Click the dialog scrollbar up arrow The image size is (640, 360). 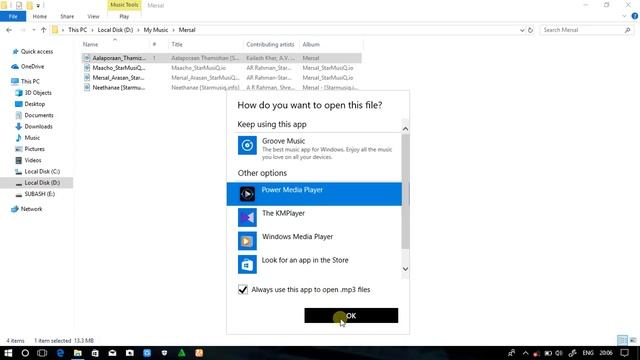pos(405,129)
